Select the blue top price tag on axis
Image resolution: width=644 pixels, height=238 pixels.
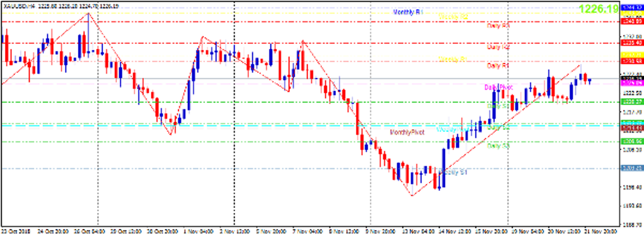(x=632, y=8)
